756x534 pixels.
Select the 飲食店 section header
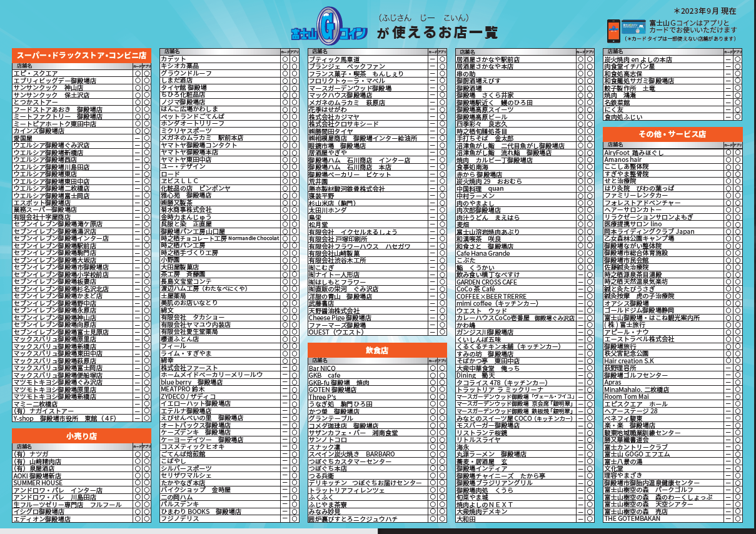click(x=377, y=351)
